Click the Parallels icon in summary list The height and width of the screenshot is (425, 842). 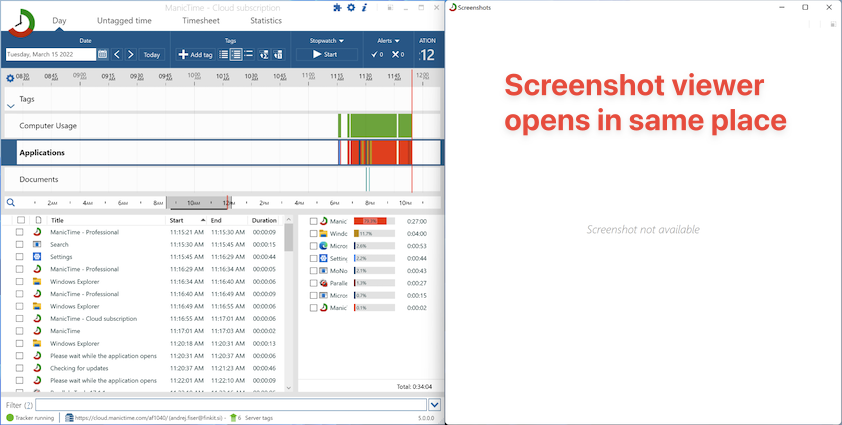pyautogui.click(x=323, y=283)
